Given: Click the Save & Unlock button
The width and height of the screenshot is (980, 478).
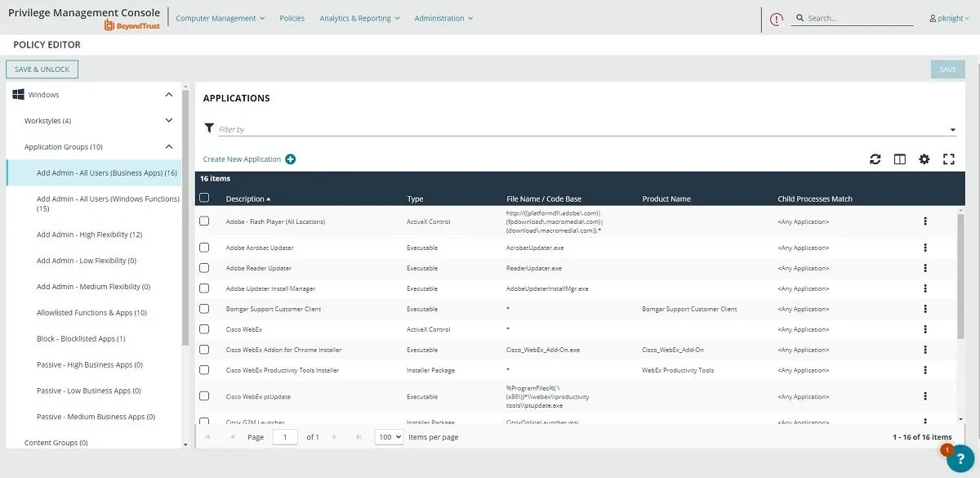Looking at the screenshot, I should (x=42, y=69).
